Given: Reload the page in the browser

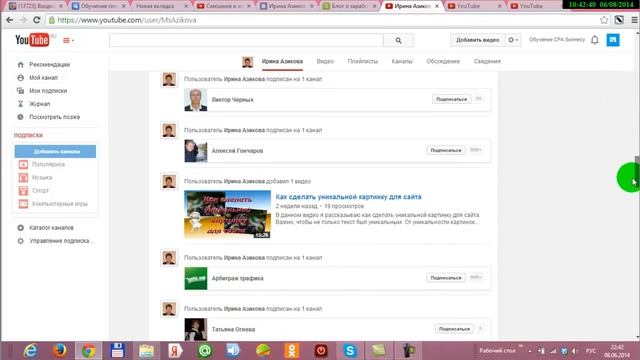Looking at the screenshot, I should 36,20.
